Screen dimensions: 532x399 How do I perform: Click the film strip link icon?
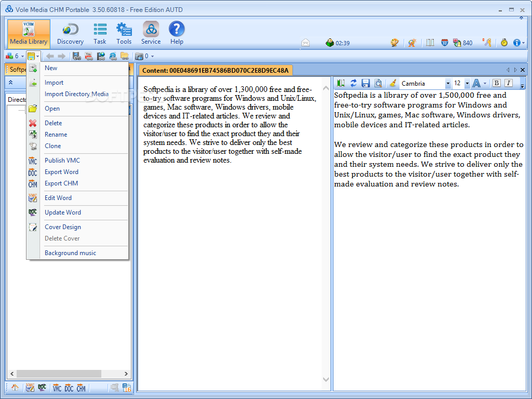[77, 56]
